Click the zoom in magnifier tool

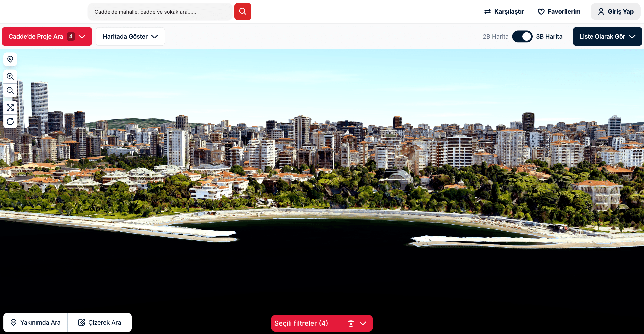coord(10,76)
